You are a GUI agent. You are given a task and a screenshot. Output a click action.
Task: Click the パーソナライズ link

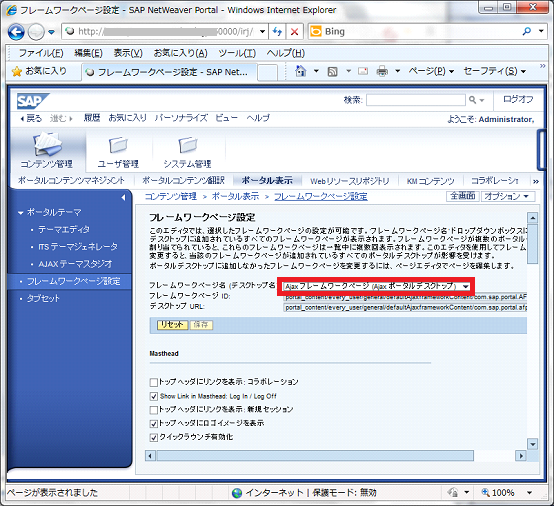(x=181, y=118)
